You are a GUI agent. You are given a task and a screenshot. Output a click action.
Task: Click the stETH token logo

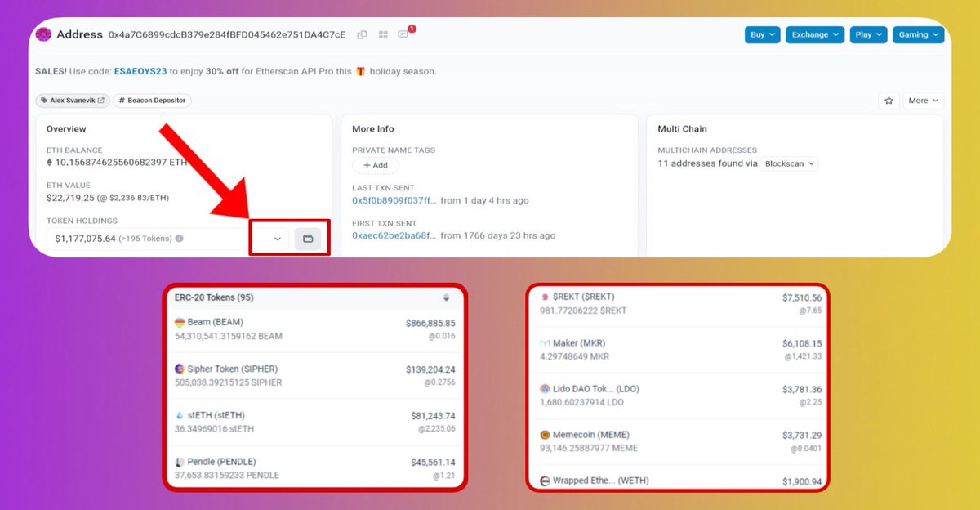180,415
